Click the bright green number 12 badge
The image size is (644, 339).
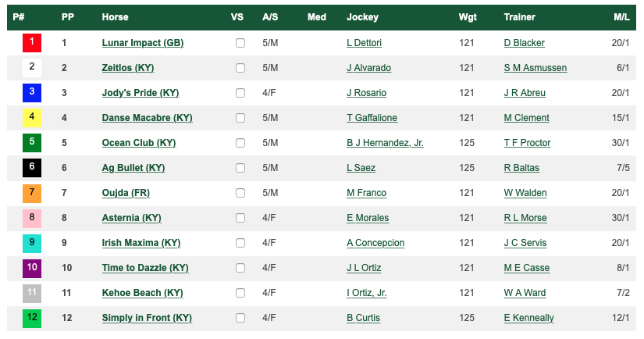[x=32, y=318]
